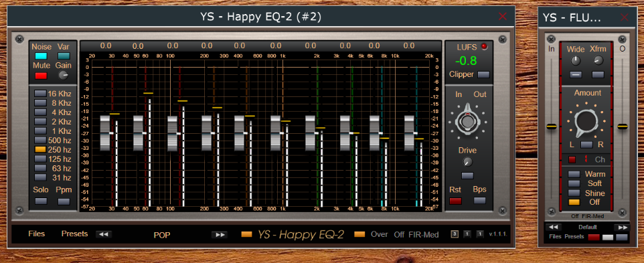Click the Xfrm knob in the FLU window
The width and height of the screenshot is (644, 263).
(x=598, y=61)
